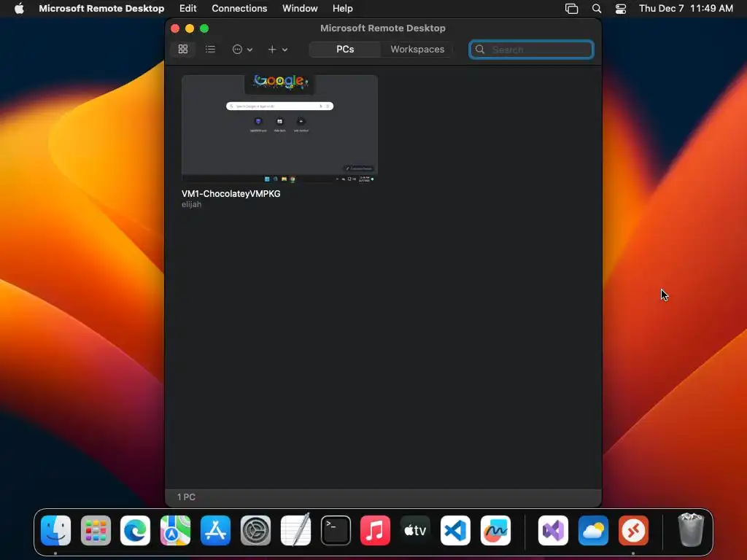This screenshot has height=560, width=747.
Task: Launch Microsoft Edge from the Dock
Action: pyautogui.click(x=135, y=530)
